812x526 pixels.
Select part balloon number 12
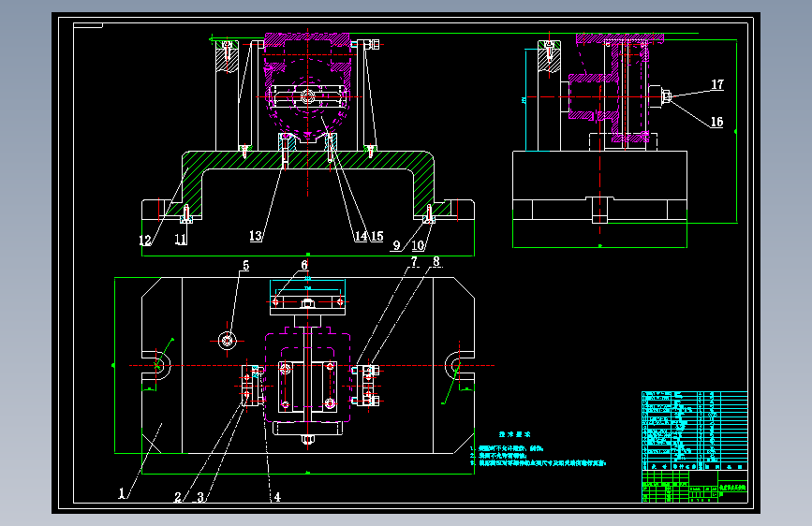(145, 241)
